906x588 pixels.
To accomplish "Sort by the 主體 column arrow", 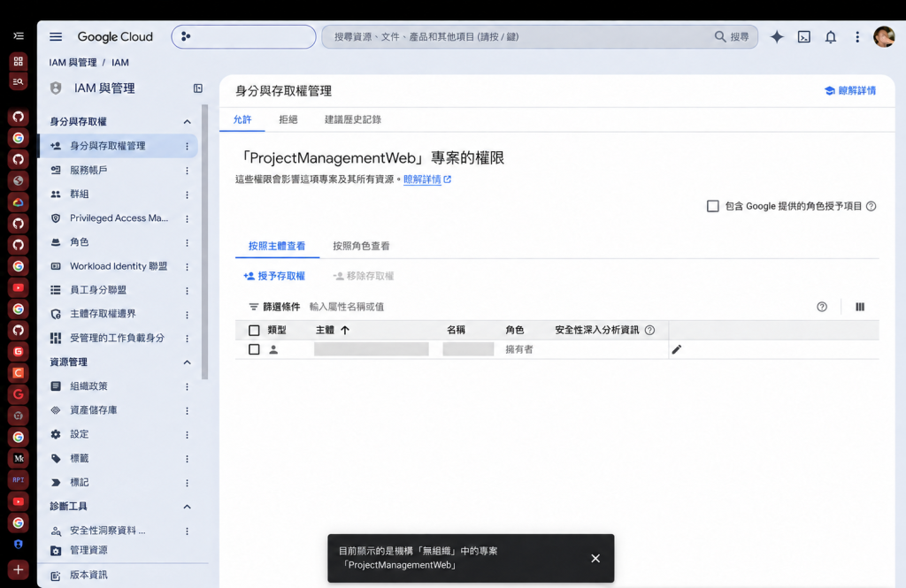I will [345, 331].
